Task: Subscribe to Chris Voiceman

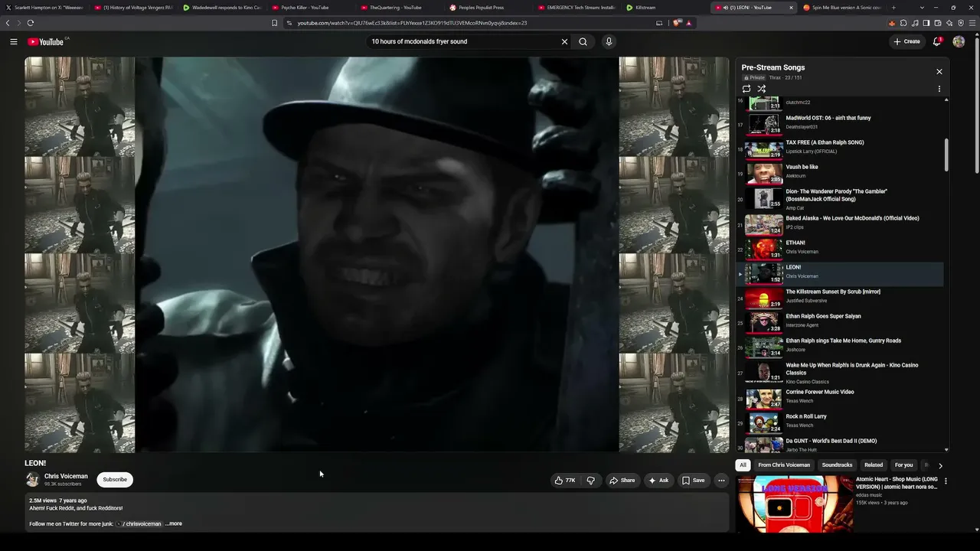Action: pos(115,480)
